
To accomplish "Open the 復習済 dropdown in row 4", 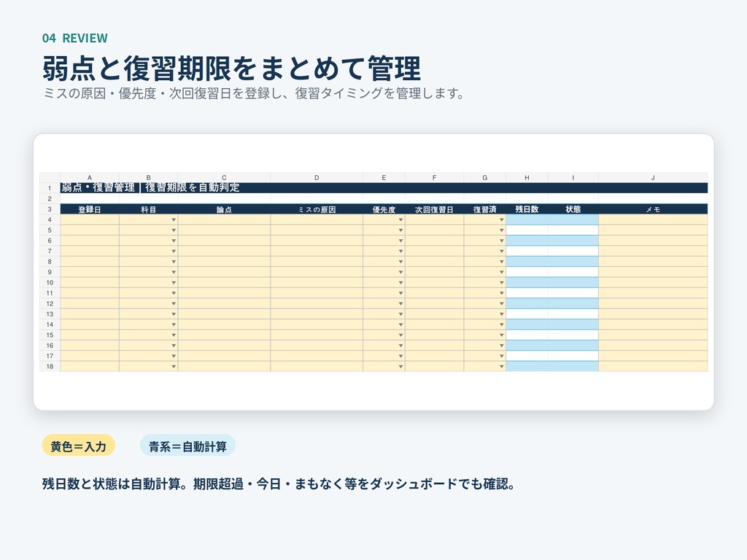I will pos(502,219).
